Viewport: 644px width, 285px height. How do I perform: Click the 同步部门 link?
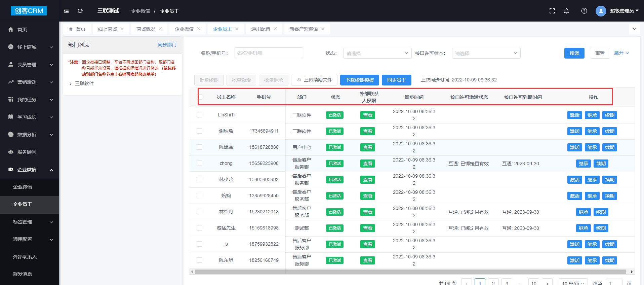[167, 45]
